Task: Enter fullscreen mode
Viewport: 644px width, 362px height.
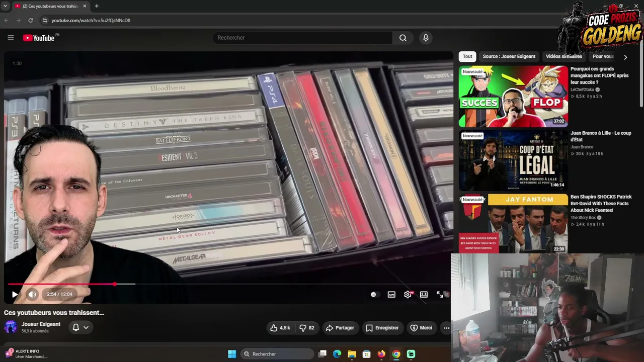Action: click(440, 295)
